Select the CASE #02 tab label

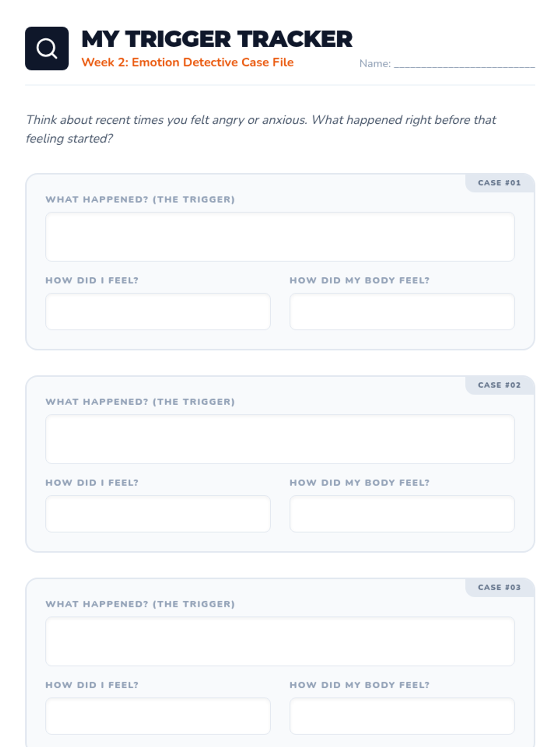click(x=499, y=385)
